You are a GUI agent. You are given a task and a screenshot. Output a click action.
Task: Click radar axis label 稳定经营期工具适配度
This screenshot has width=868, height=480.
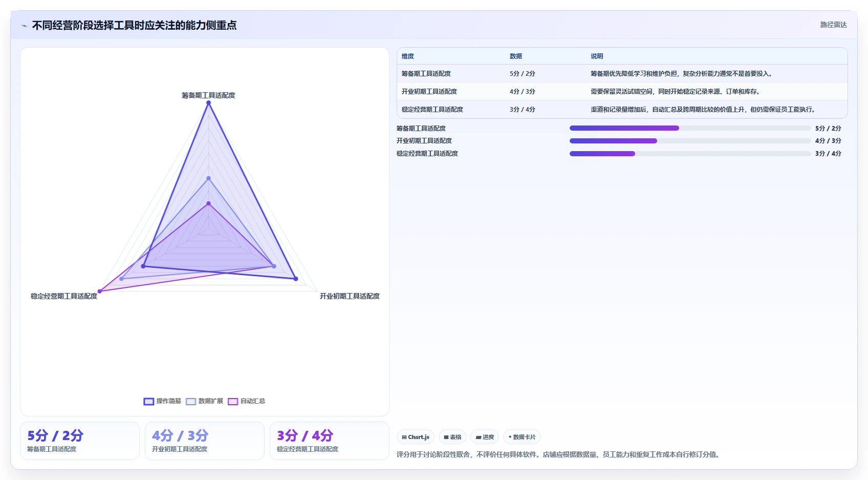click(x=64, y=296)
